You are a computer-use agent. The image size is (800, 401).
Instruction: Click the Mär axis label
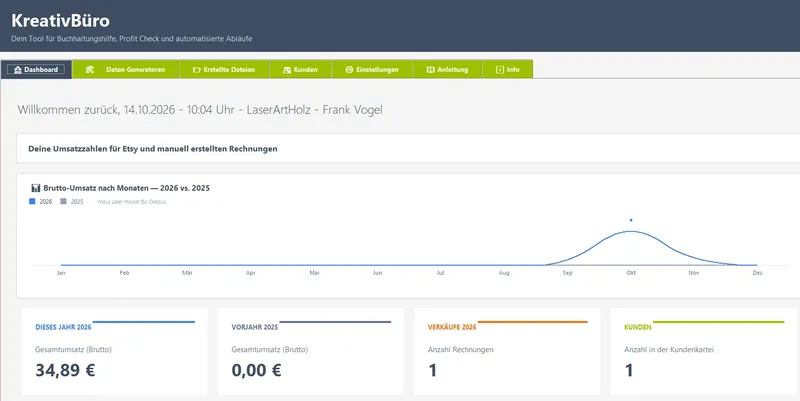(x=187, y=273)
